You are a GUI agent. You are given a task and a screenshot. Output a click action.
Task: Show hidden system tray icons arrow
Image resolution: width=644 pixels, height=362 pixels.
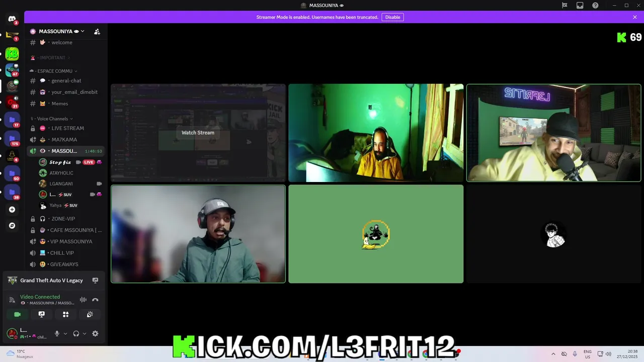click(553, 354)
